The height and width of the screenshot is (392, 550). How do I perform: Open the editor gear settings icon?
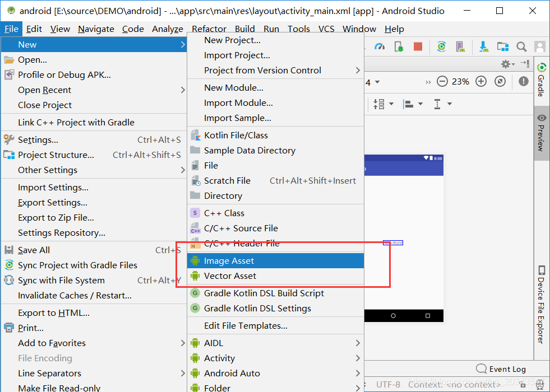pos(507,64)
